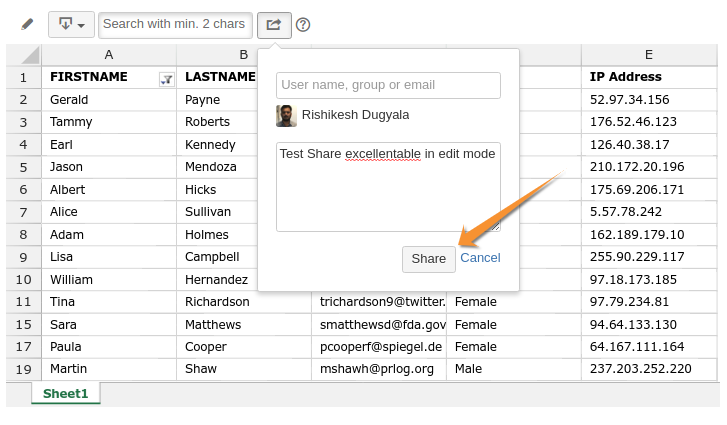Select the column A header
The width and height of the screenshot is (727, 425).
(x=109, y=55)
